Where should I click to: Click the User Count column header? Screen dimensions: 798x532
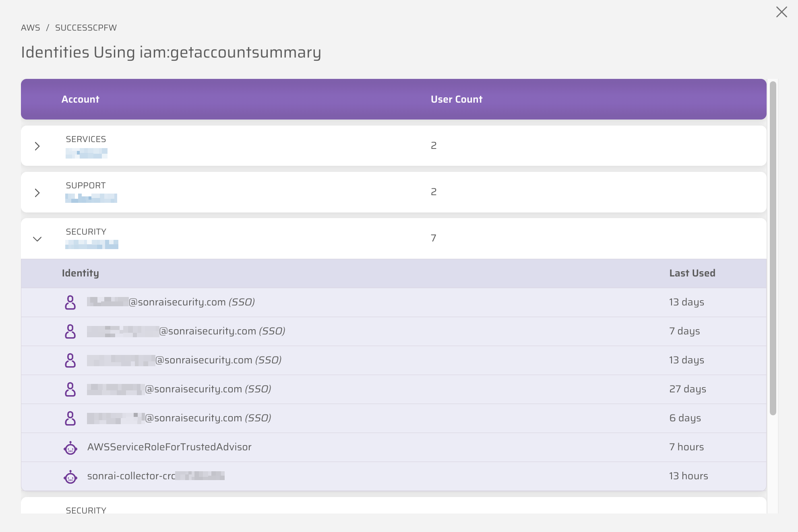[456, 99]
